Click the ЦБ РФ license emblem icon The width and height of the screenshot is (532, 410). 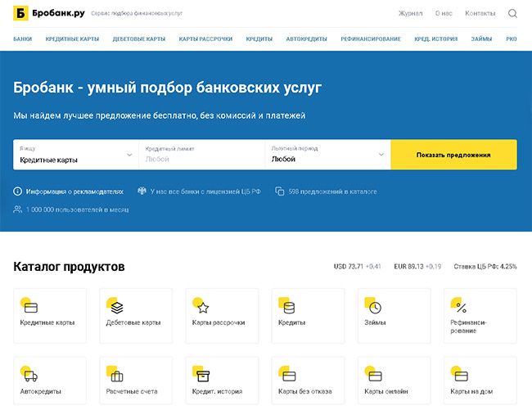point(142,191)
